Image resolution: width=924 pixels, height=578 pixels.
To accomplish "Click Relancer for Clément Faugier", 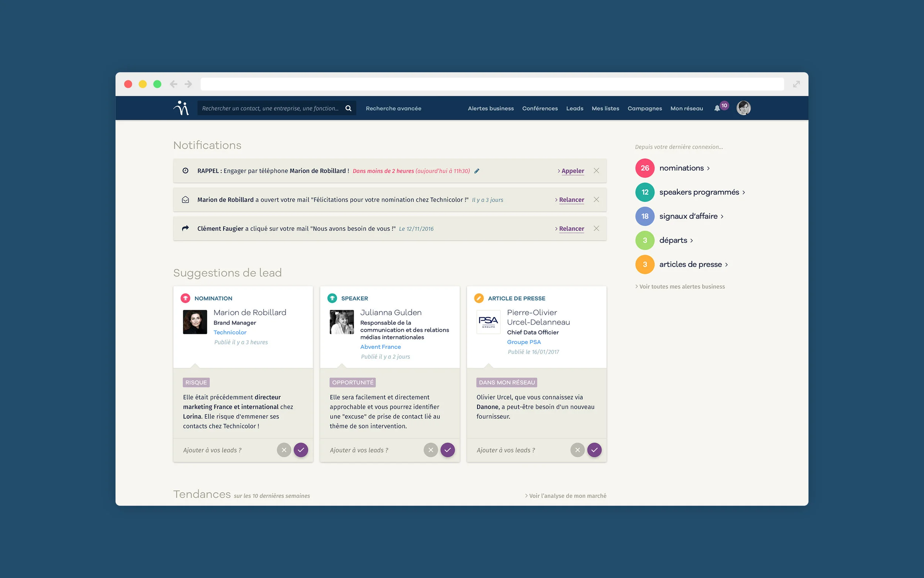I will pos(571,229).
